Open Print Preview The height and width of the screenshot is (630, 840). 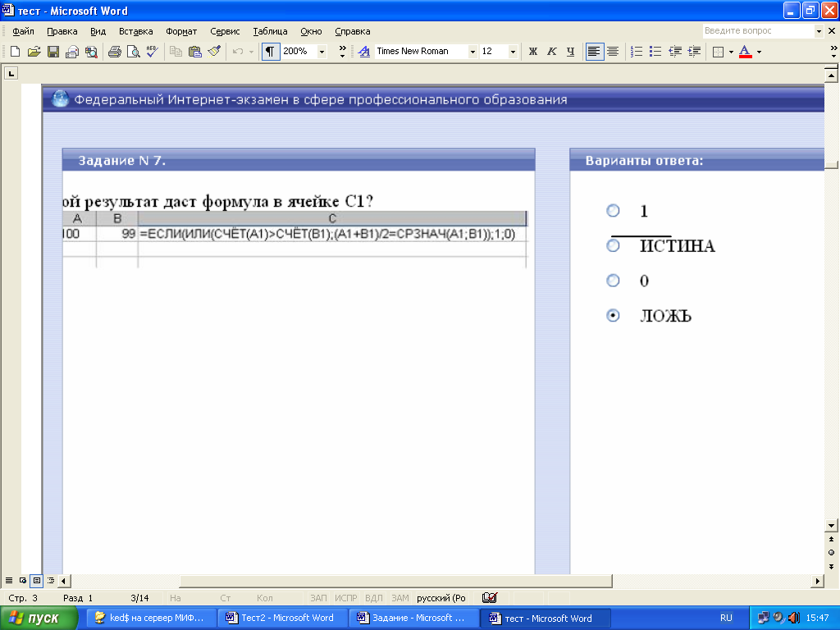134,52
